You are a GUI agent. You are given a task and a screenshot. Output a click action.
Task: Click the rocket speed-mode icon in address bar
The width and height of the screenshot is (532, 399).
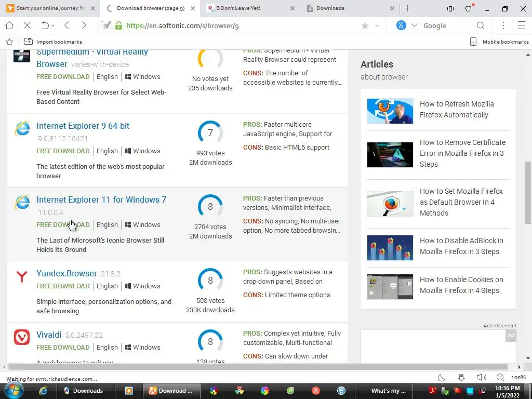click(107, 25)
